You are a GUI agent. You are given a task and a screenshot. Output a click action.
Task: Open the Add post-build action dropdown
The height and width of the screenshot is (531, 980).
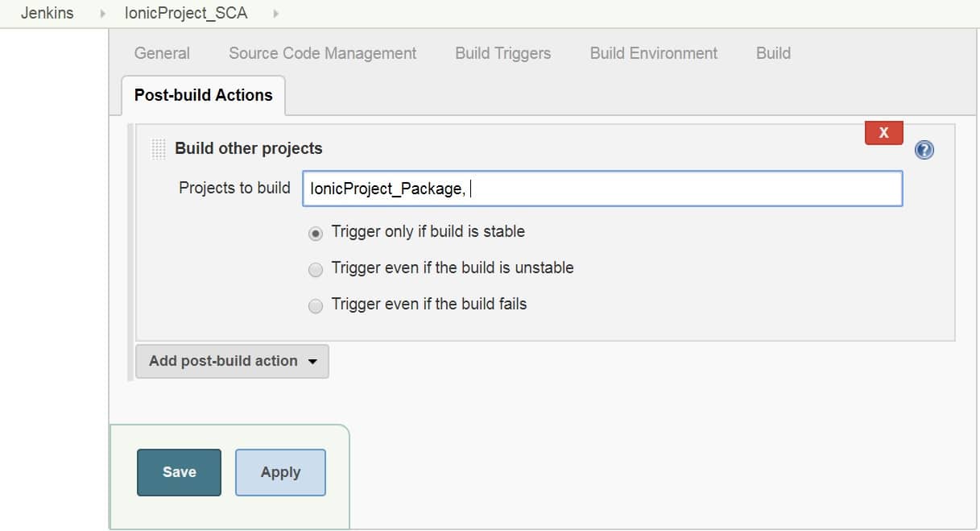232,361
